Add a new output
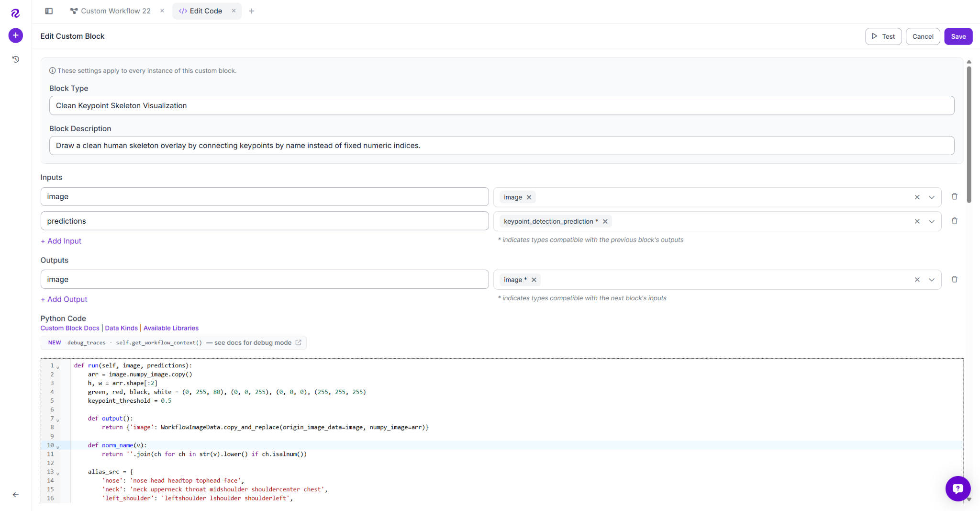Image resolution: width=980 pixels, height=511 pixels. pyautogui.click(x=64, y=299)
